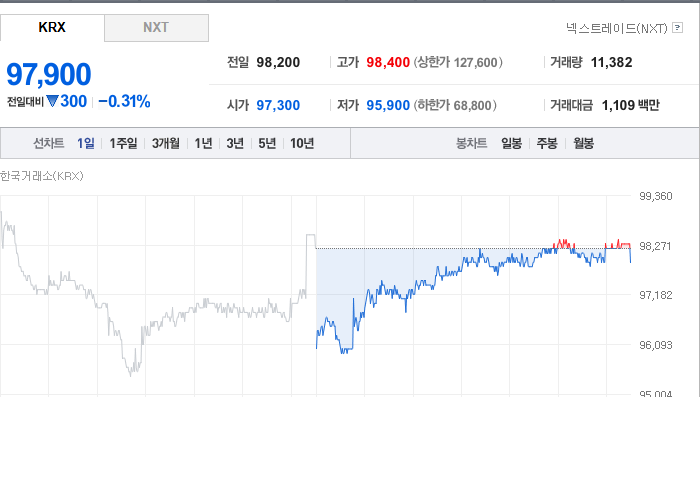This screenshot has height=490, width=700.
Task: Click the opening price 97,300
Action: [x=278, y=105]
